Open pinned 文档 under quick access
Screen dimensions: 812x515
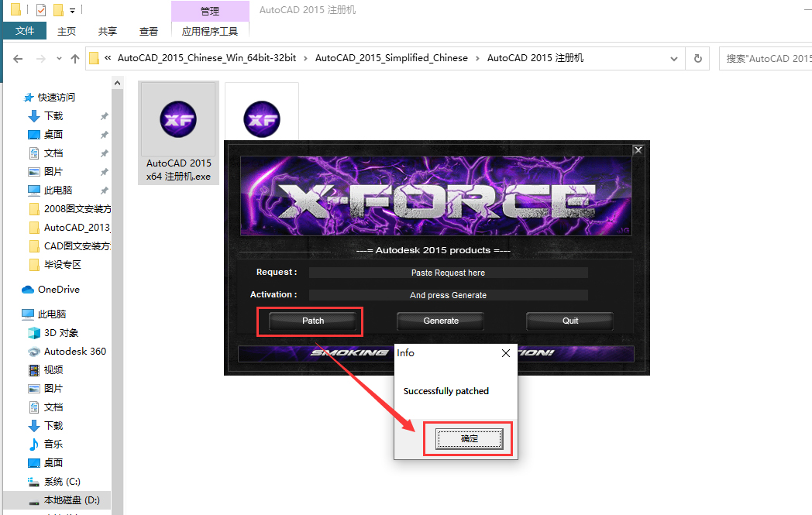53,153
